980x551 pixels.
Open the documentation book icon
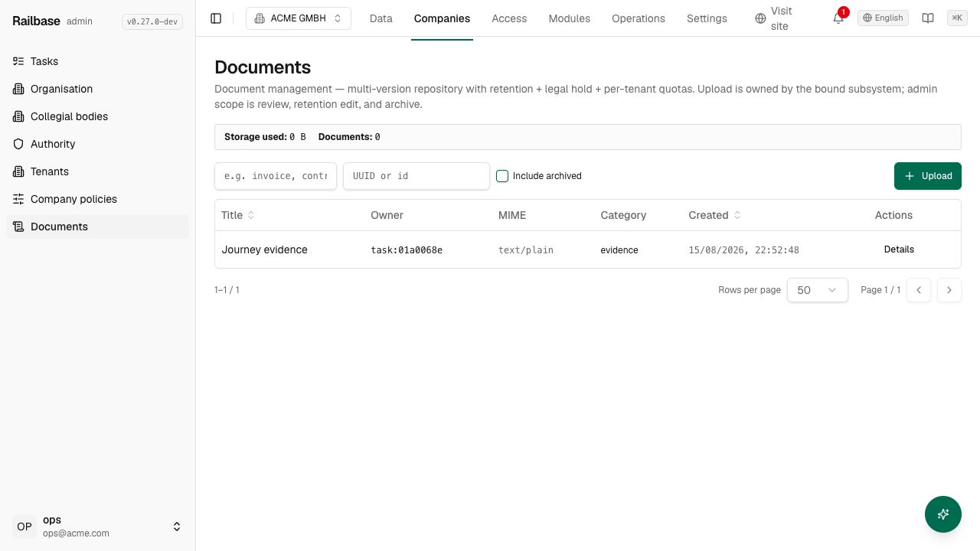[x=928, y=18]
